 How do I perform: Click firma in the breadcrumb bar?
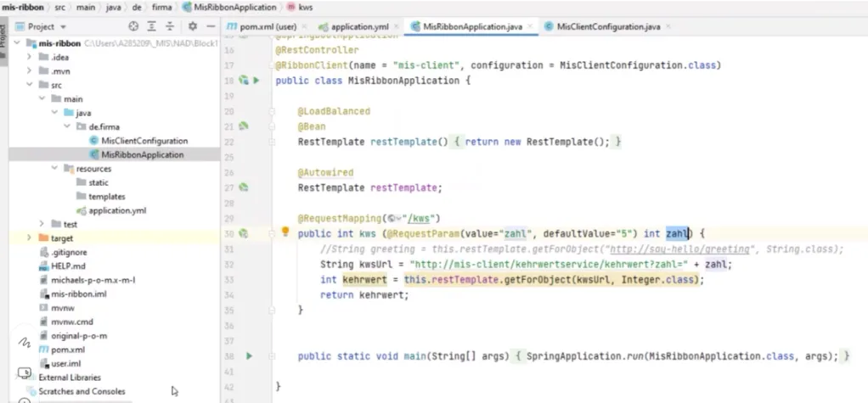(x=162, y=7)
